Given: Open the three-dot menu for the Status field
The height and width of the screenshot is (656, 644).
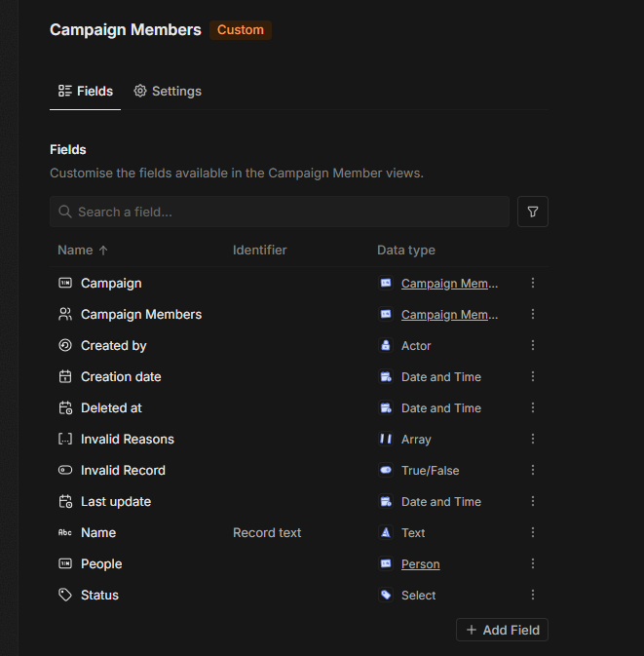Looking at the screenshot, I should [x=533, y=596].
